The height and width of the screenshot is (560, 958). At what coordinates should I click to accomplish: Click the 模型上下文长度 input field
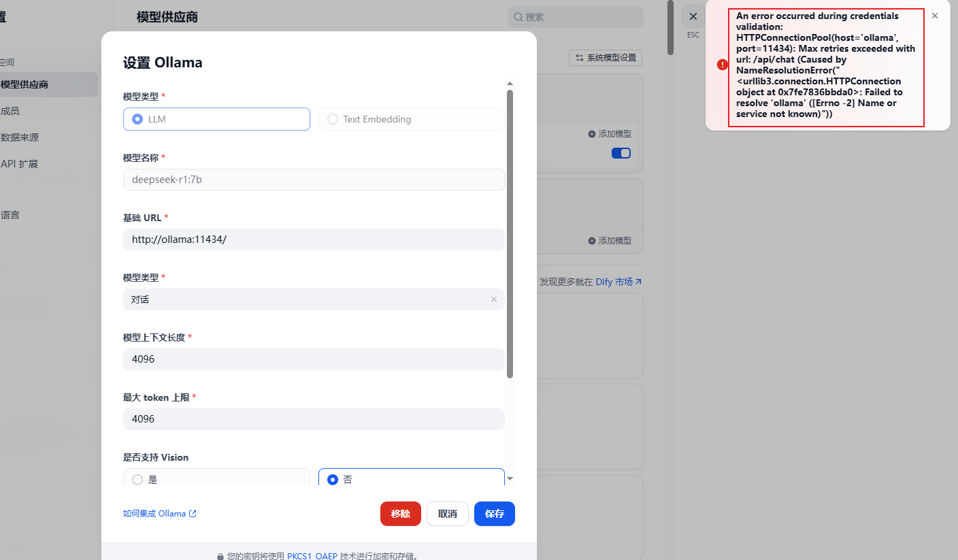tap(314, 359)
